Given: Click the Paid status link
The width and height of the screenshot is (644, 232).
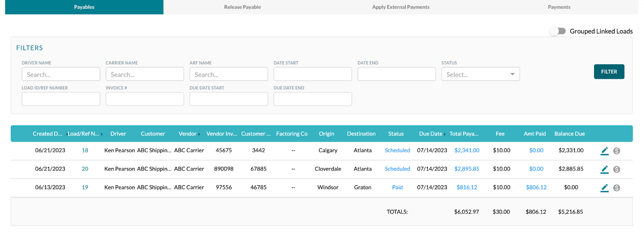Looking at the screenshot, I should pos(397,187).
